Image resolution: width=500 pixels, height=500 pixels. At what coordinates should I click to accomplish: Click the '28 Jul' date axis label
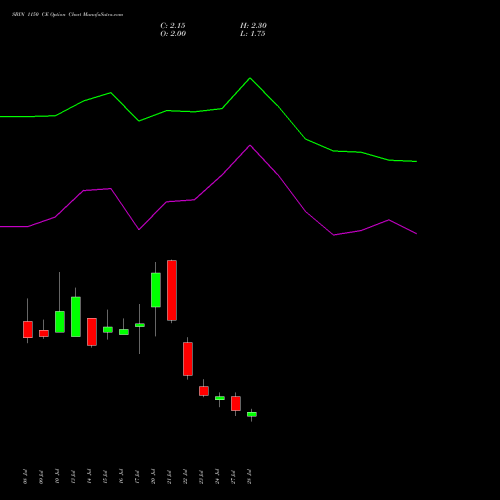click(x=249, y=477)
